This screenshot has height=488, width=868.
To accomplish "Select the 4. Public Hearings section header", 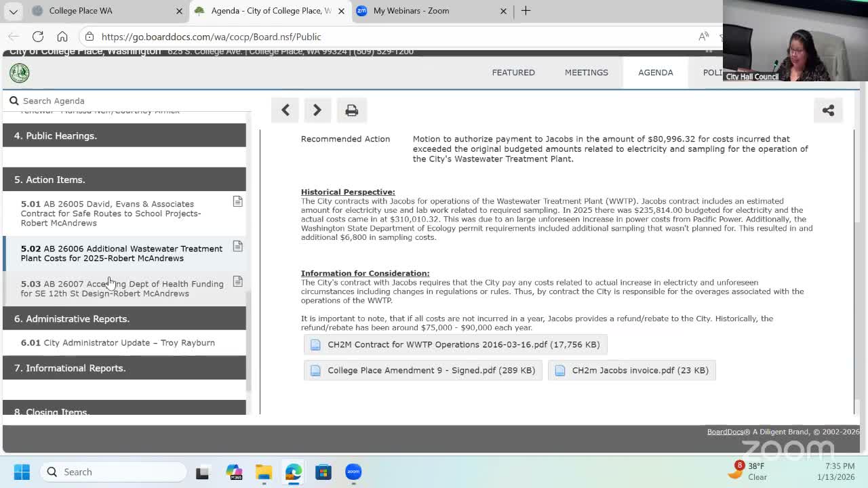I will (x=125, y=136).
